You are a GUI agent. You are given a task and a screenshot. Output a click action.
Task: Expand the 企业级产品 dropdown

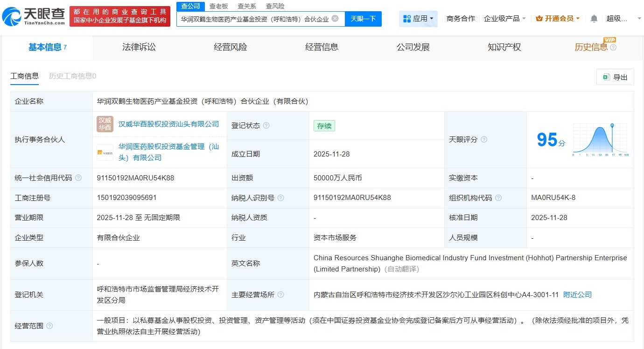(x=504, y=18)
